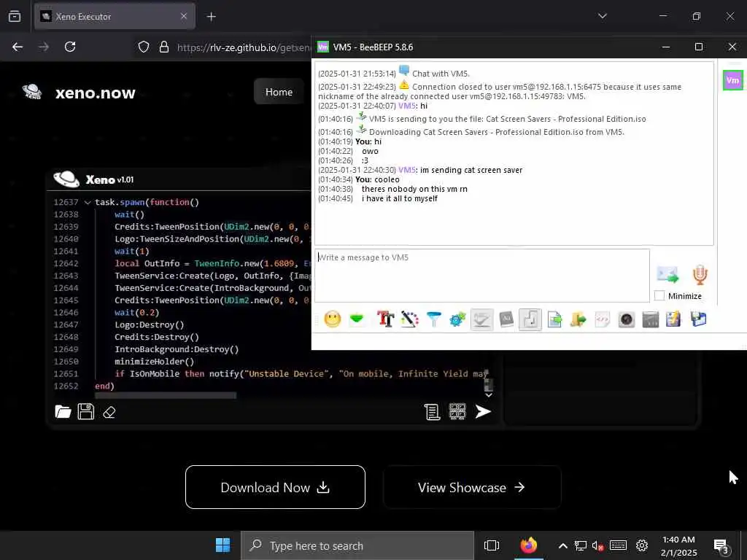This screenshot has height=560, width=747.
Task: Click the eraser clear icon in Xeno editor
Action: click(x=109, y=412)
